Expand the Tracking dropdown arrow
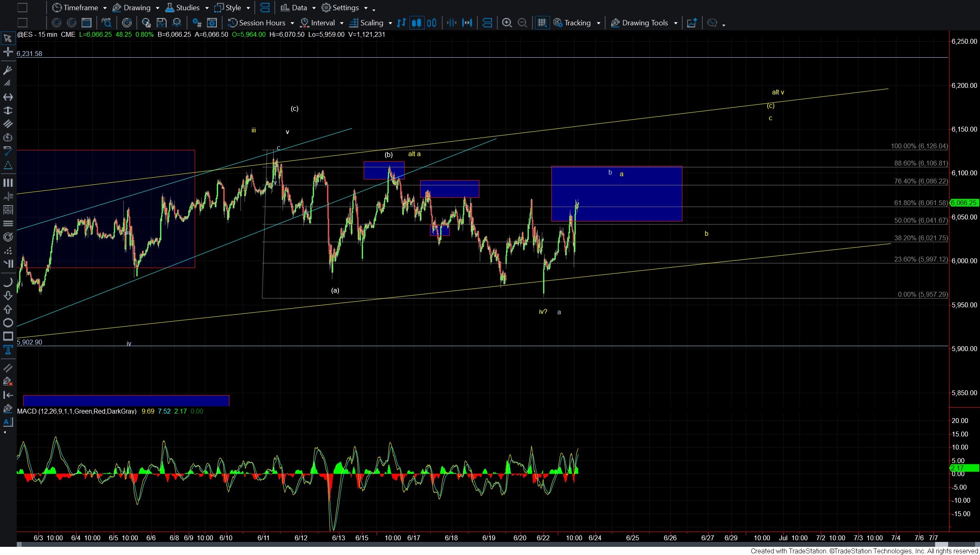Screen dimensions: 980x555 click(598, 23)
